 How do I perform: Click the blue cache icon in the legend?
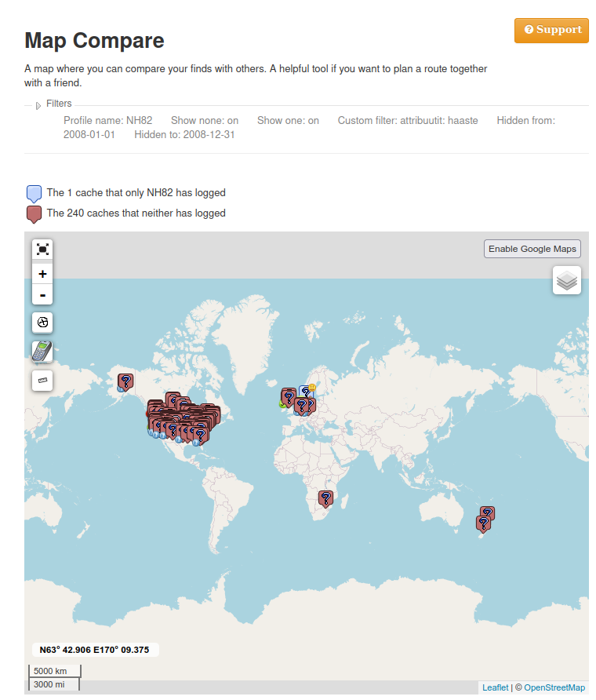click(34, 193)
